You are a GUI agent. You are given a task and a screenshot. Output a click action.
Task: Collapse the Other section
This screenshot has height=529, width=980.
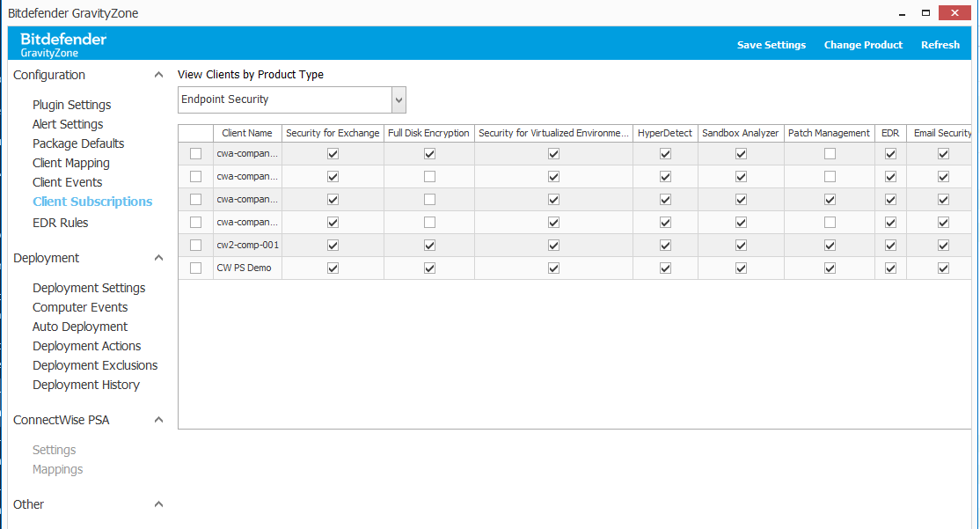coord(159,503)
